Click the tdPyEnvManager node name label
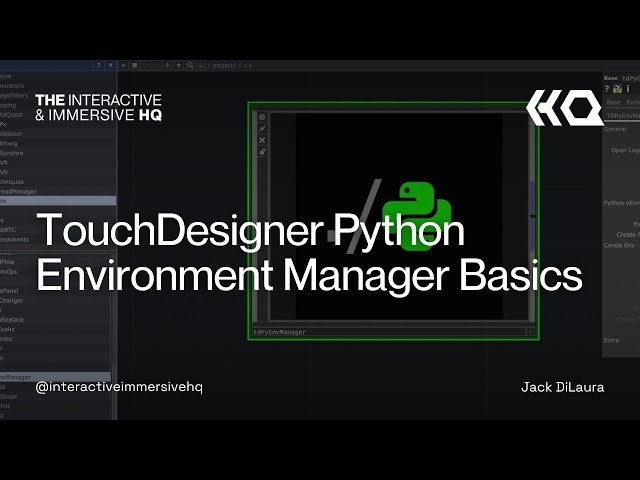Viewport: 640px width, 480px height. [281, 331]
